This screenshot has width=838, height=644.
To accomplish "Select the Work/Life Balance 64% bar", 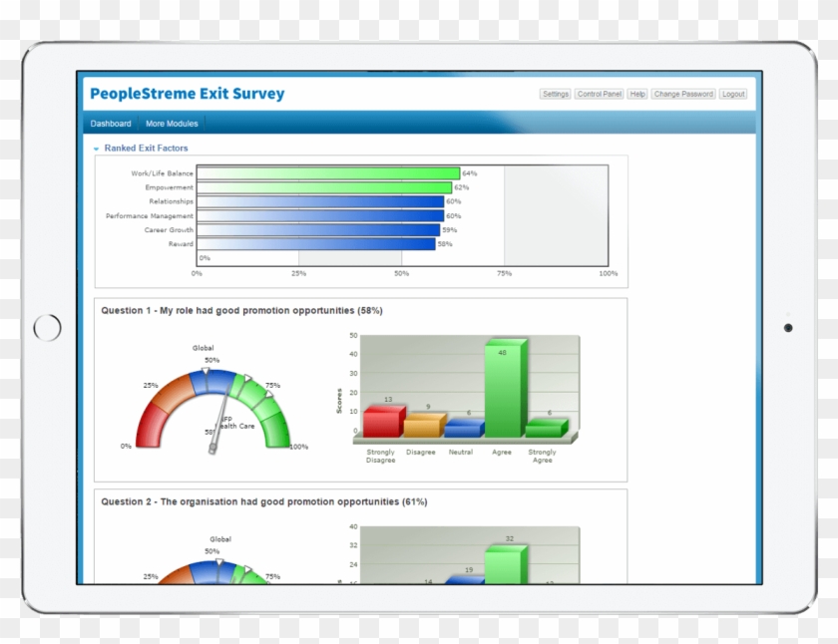I will [327, 173].
